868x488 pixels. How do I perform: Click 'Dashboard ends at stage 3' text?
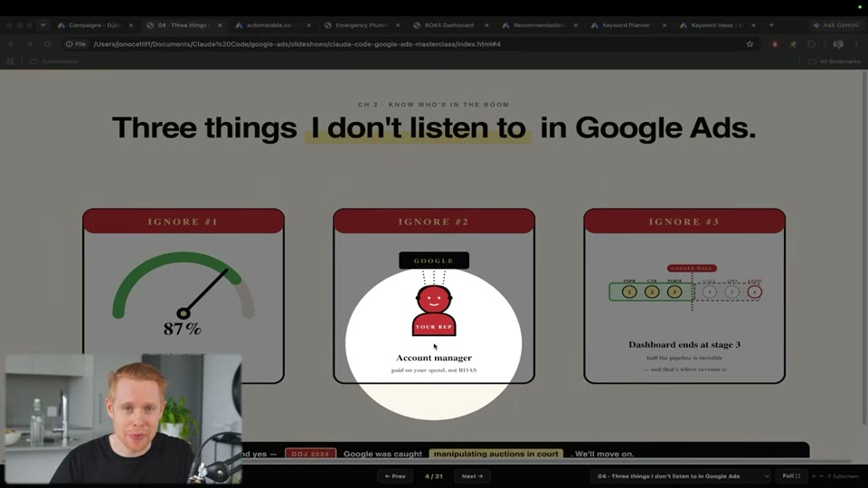[x=684, y=344]
